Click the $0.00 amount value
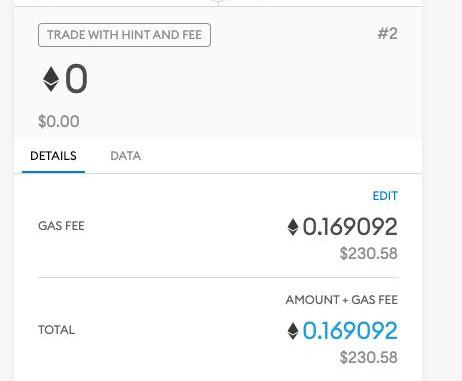 pyautogui.click(x=59, y=121)
